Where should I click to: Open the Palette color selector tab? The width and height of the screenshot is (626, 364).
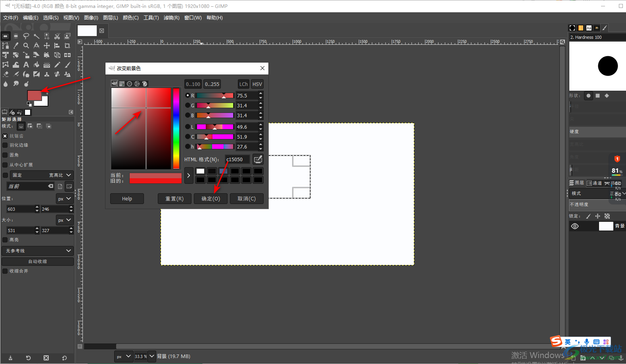tap(144, 84)
